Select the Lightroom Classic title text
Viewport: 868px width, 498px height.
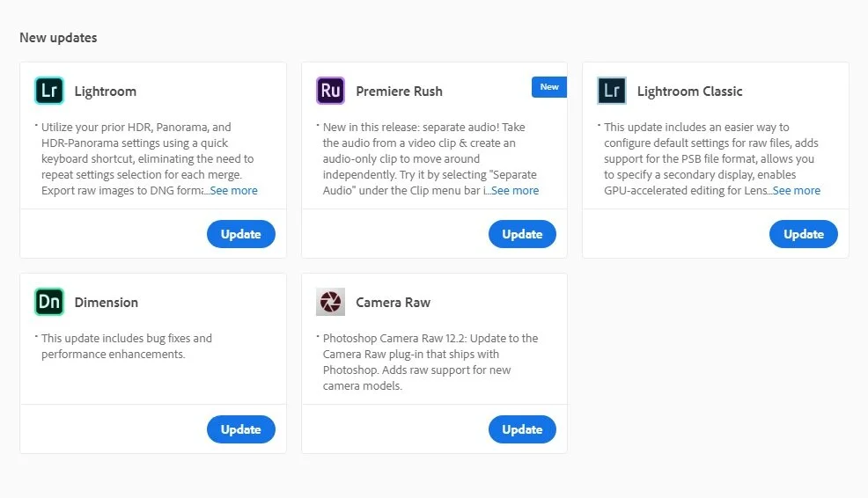pos(690,92)
